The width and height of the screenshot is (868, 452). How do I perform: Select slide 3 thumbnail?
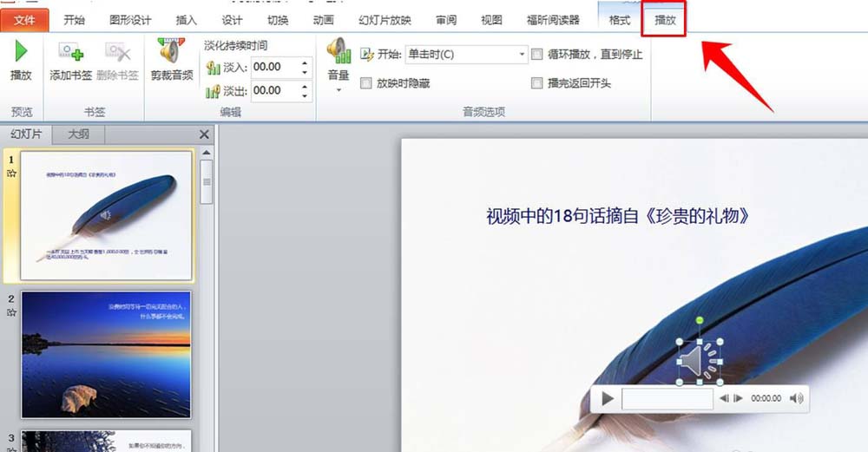106,441
